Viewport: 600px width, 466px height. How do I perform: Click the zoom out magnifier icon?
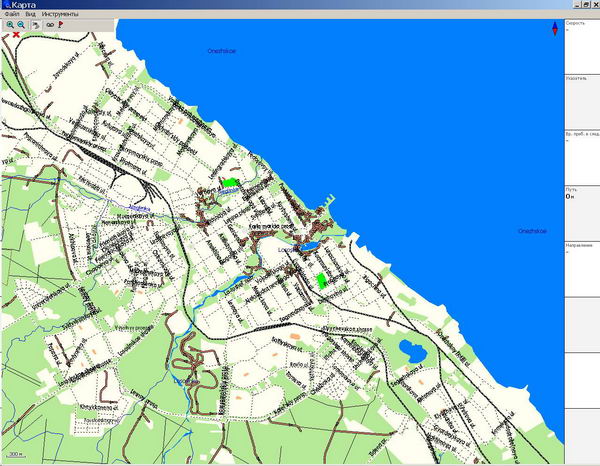click(x=20, y=25)
